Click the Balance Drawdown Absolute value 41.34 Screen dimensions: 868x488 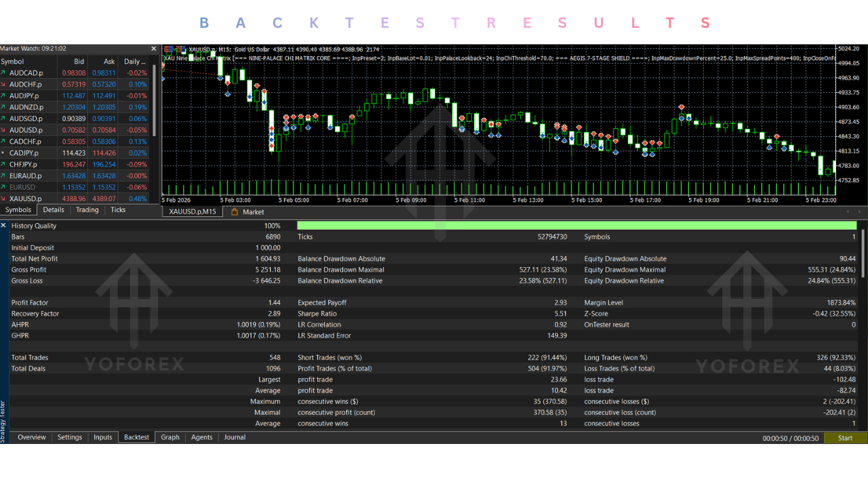559,259
